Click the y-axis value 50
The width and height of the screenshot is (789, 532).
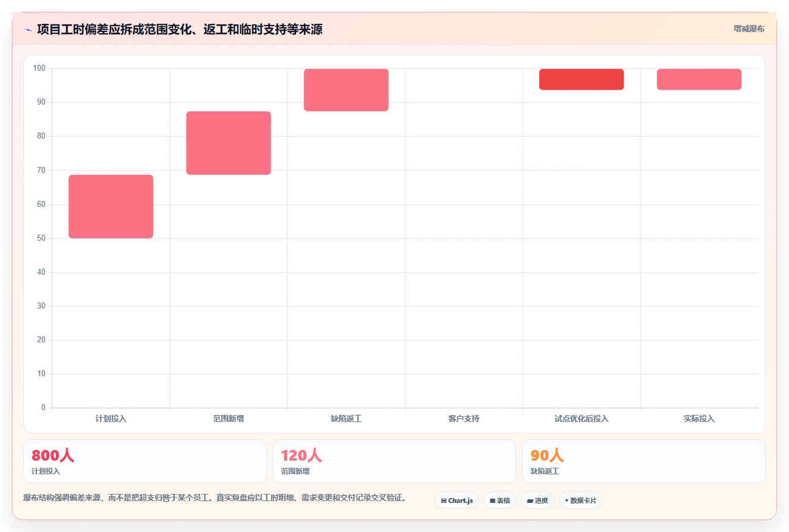42,238
